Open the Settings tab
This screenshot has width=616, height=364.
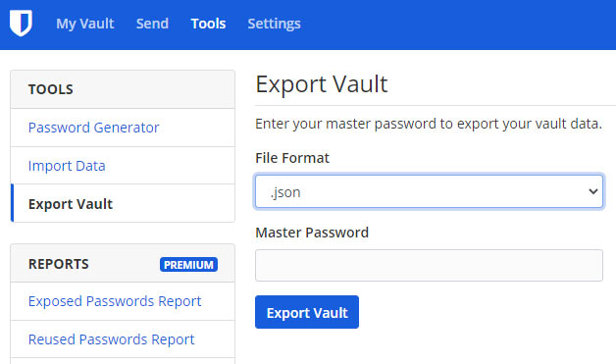pos(274,24)
